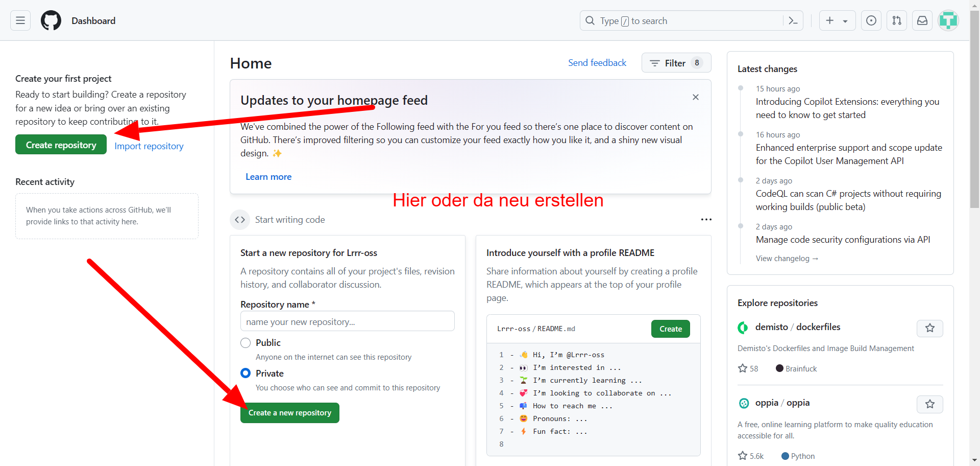Star the demisto/dockerfiles repository
Viewport: 980px width, 466px height.
(x=929, y=328)
